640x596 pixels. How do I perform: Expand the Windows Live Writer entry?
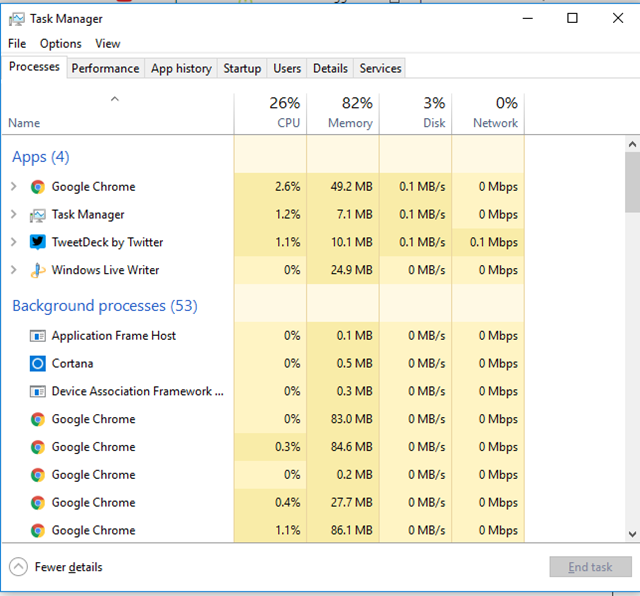click(13, 270)
